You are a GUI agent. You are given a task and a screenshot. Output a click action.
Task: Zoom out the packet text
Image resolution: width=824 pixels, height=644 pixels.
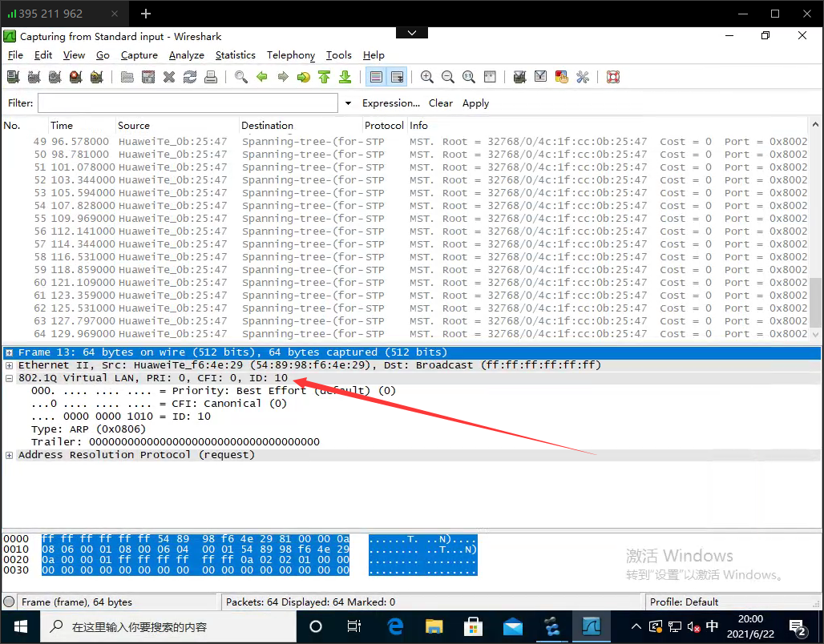tap(448, 77)
